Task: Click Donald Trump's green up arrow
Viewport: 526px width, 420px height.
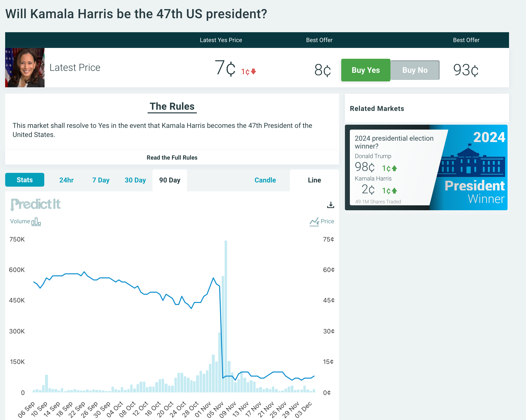Action: coord(394,168)
